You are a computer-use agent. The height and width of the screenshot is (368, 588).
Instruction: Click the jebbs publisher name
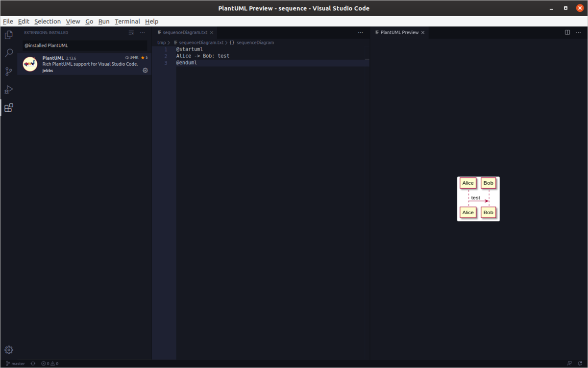[48, 71]
